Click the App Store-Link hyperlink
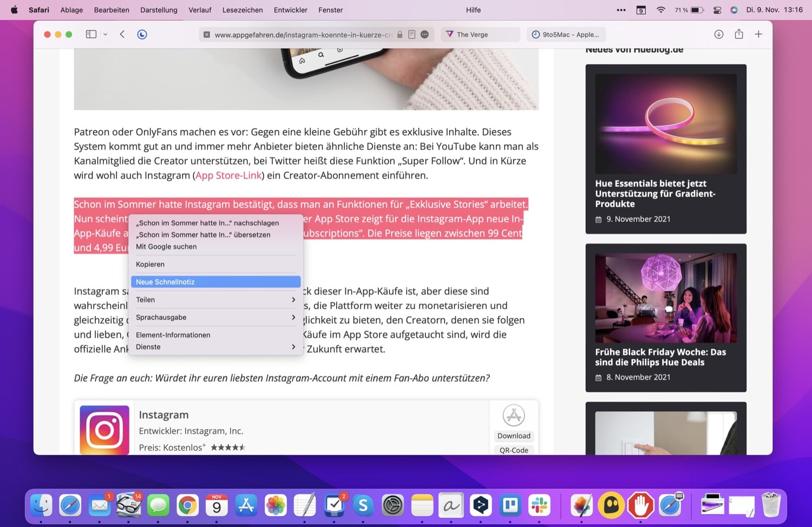This screenshot has width=812, height=527. (228, 175)
